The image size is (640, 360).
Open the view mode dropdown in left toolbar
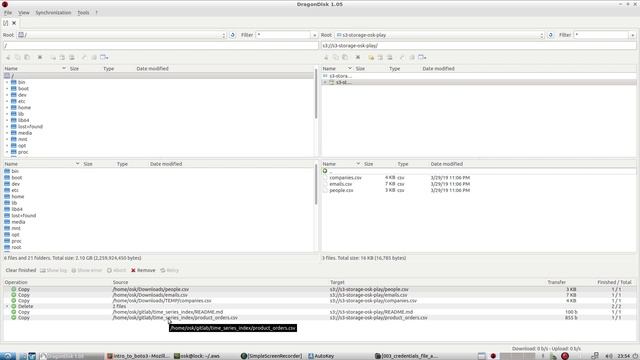click(104, 58)
